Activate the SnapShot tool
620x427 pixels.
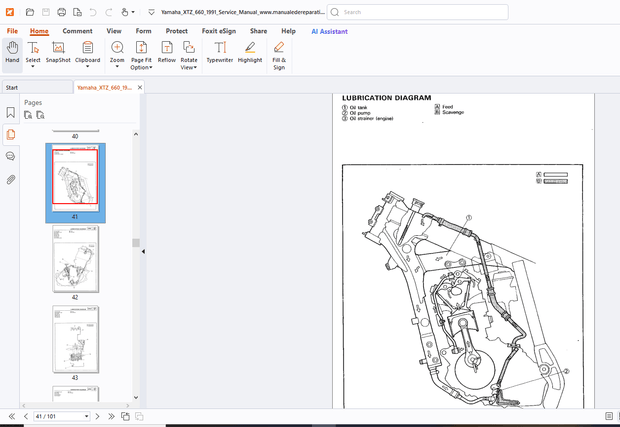(58, 52)
